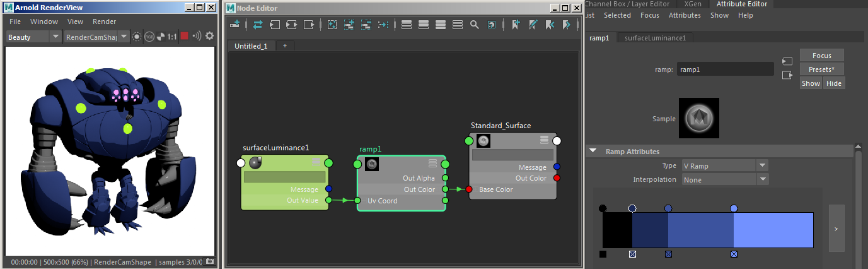
Task: Toggle the alpha checker display icon
Action: point(160,37)
